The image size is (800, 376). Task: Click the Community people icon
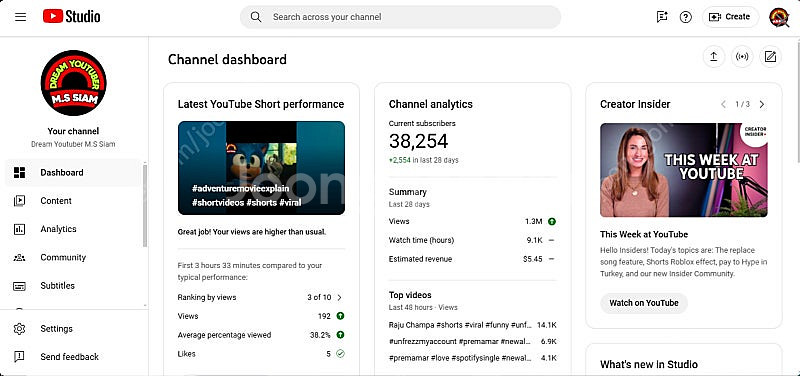(19, 257)
